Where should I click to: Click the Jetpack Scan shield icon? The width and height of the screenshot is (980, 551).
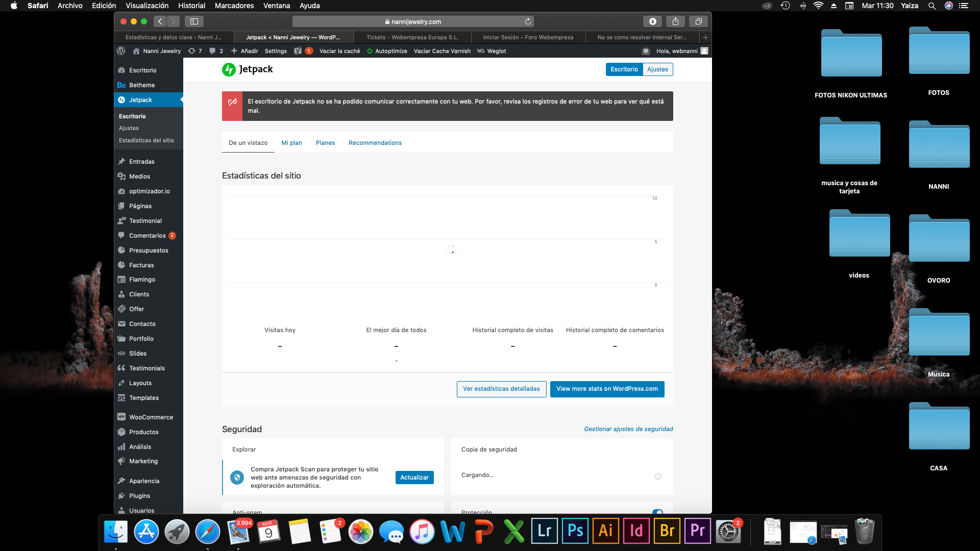click(x=237, y=478)
